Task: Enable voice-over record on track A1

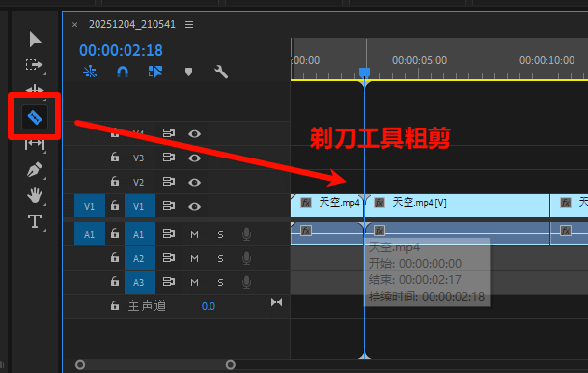Action: pos(246,234)
